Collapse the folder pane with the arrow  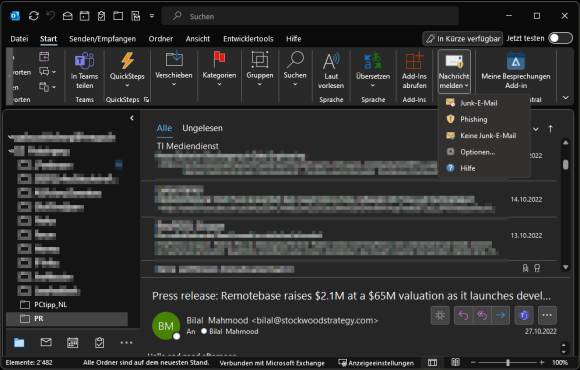(132, 118)
